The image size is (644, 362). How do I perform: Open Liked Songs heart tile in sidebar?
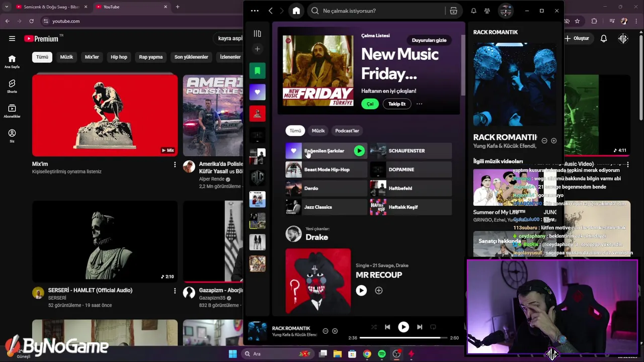(257, 92)
